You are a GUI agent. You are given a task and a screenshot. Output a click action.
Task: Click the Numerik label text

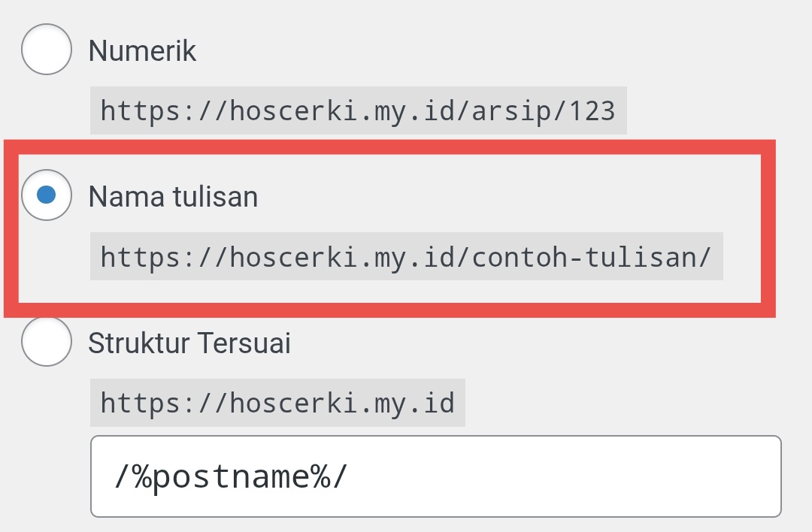(141, 50)
